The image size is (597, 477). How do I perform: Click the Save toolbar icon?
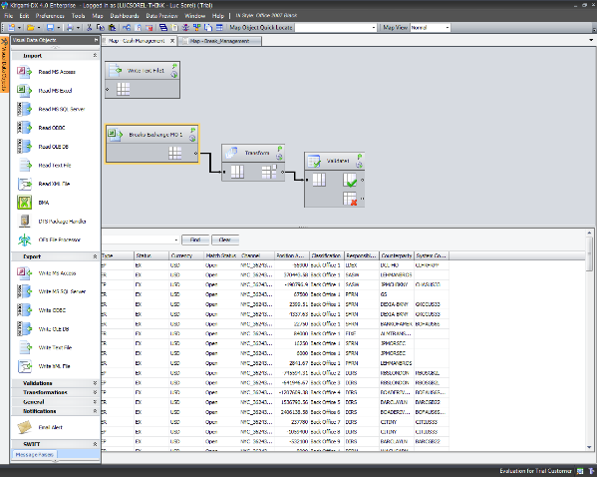[50, 27]
